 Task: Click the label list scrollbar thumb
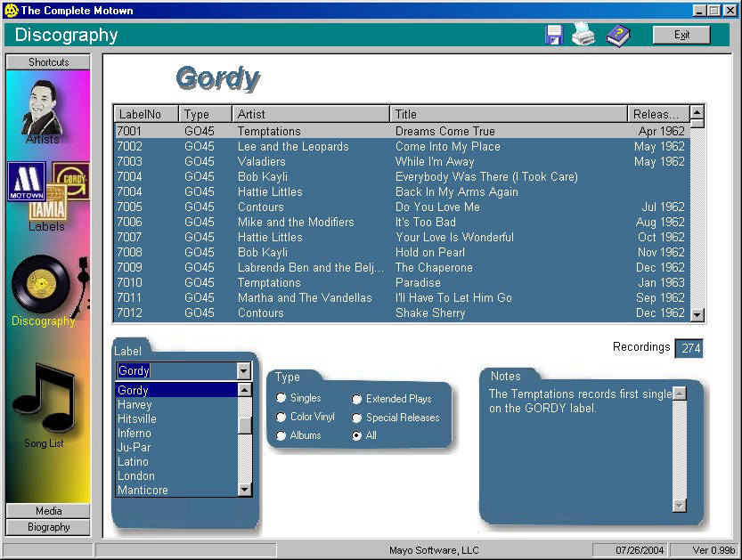pyautogui.click(x=244, y=426)
